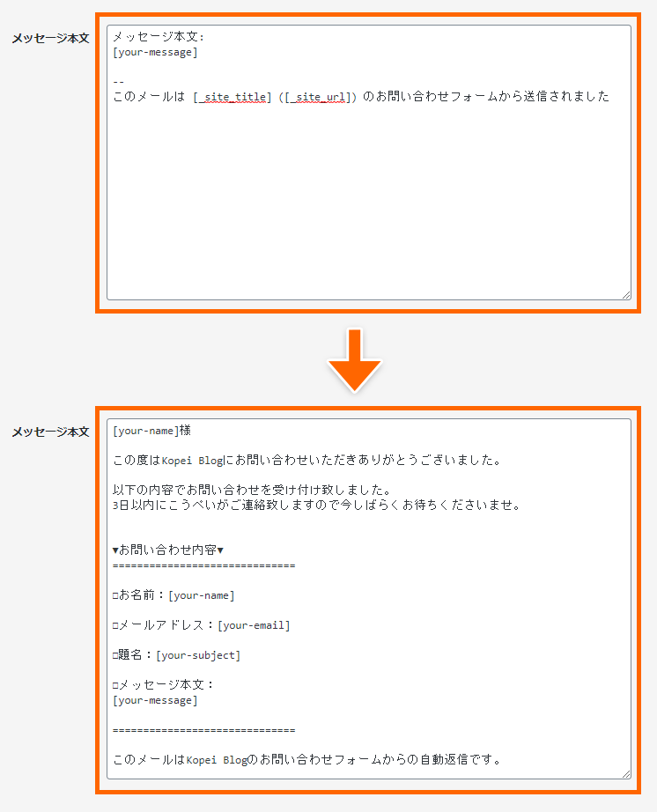Click the first ===== separator line
The width and height of the screenshot is (657, 812).
(204, 565)
